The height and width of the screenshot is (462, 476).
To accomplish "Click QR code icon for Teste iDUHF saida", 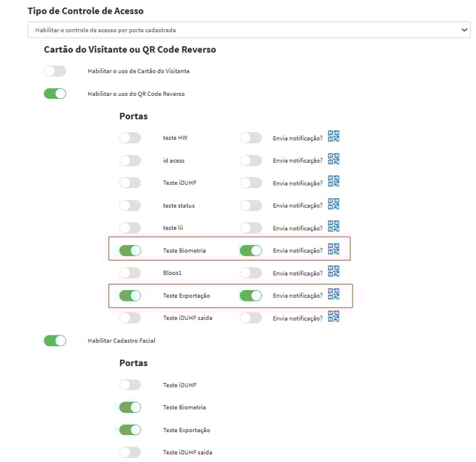I will click(333, 317).
